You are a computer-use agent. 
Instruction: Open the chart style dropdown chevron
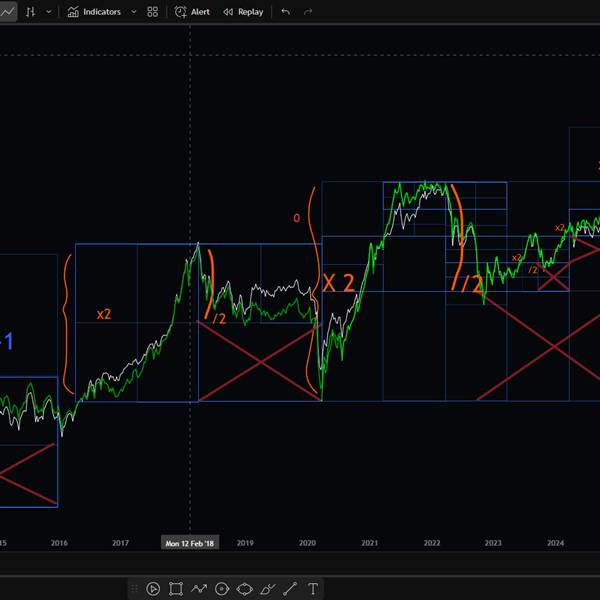tap(49, 12)
